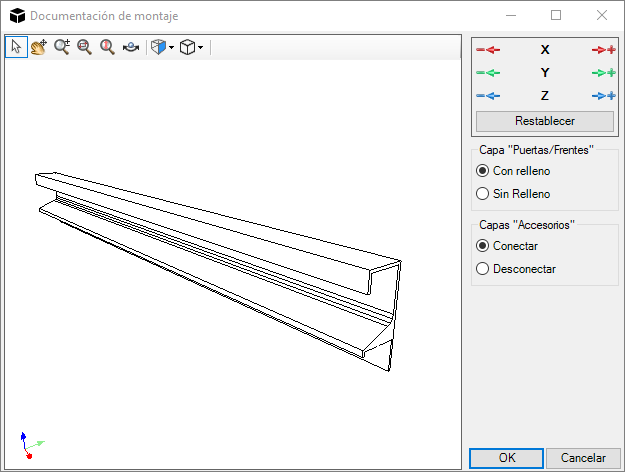Select the Con relleno radio option
The width and height of the screenshot is (625, 472).
[x=513, y=171]
